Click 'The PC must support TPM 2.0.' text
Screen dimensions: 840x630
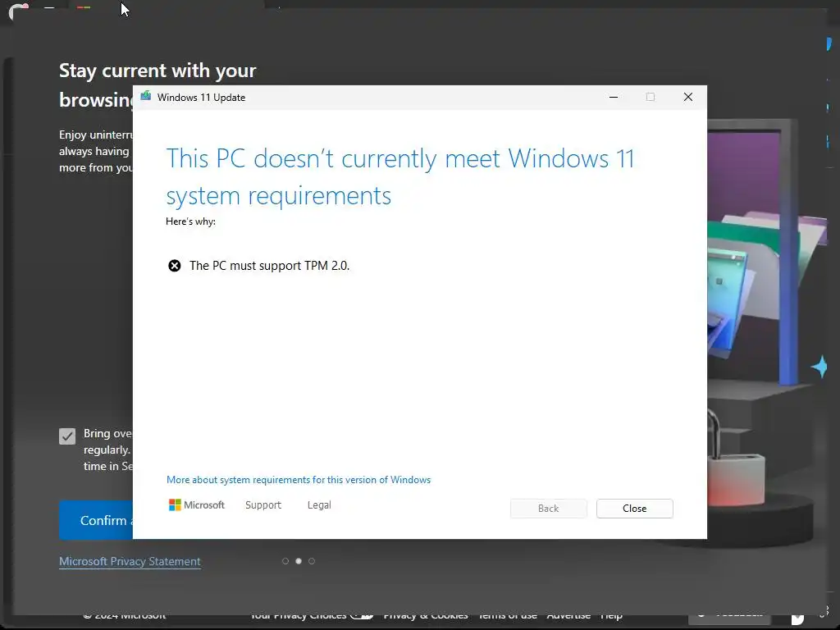pos(269,266)
